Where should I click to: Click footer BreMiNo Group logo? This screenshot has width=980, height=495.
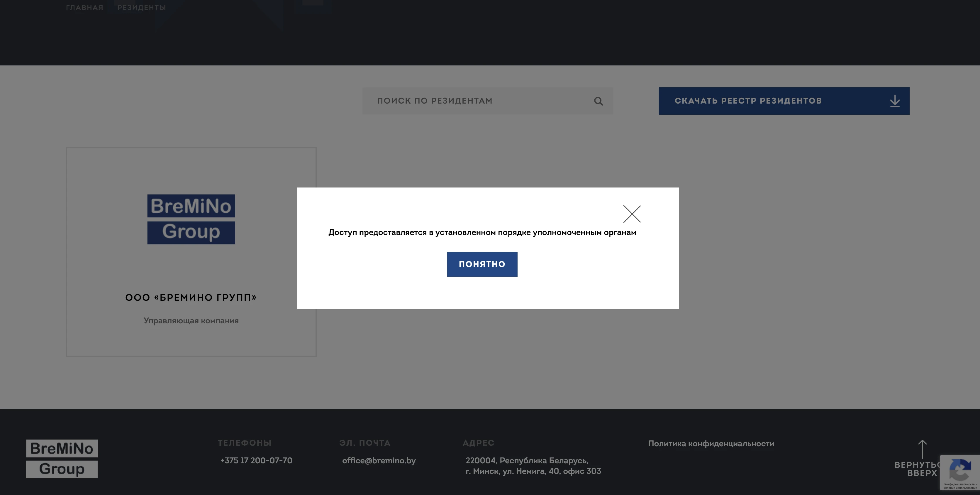click(x=62, y=459)
